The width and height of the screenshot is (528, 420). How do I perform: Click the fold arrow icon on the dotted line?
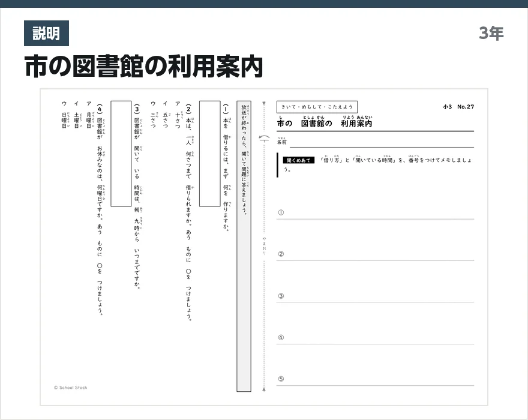[x=265, y=138]
